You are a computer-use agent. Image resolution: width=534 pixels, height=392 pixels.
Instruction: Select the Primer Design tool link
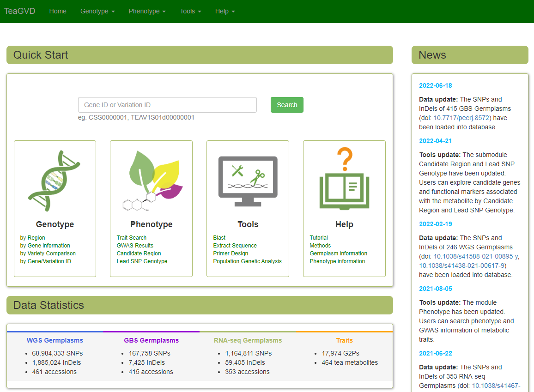click(x=231, y=253)
